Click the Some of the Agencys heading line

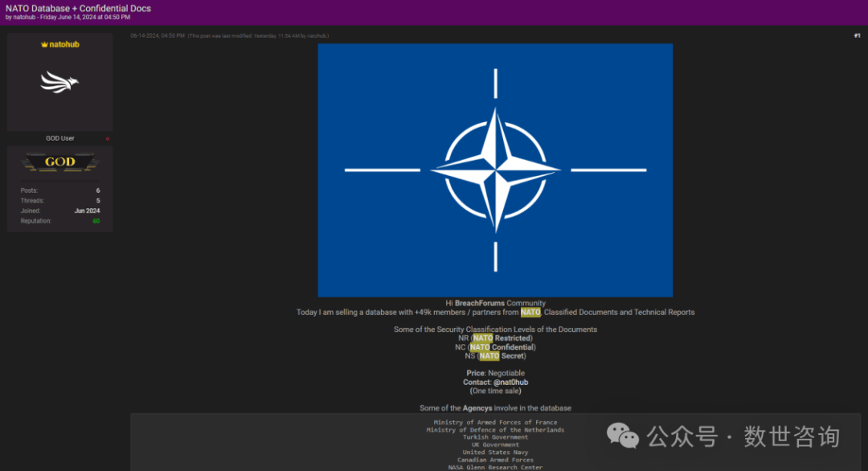pyautogui.click(x=495, y=408)
